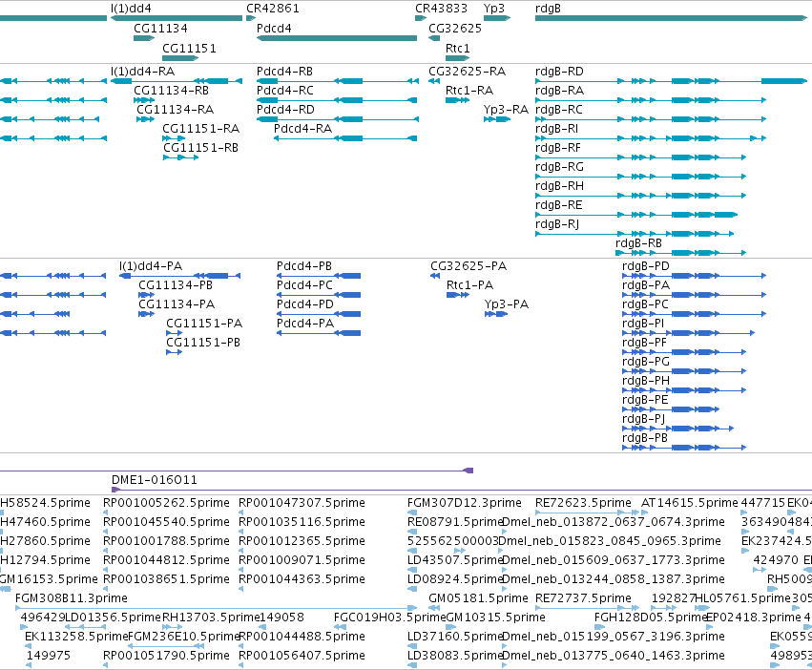Screen dimensions: 812x670
Task: Select the l(1)dd4 gene label
Action: [131, 9]
